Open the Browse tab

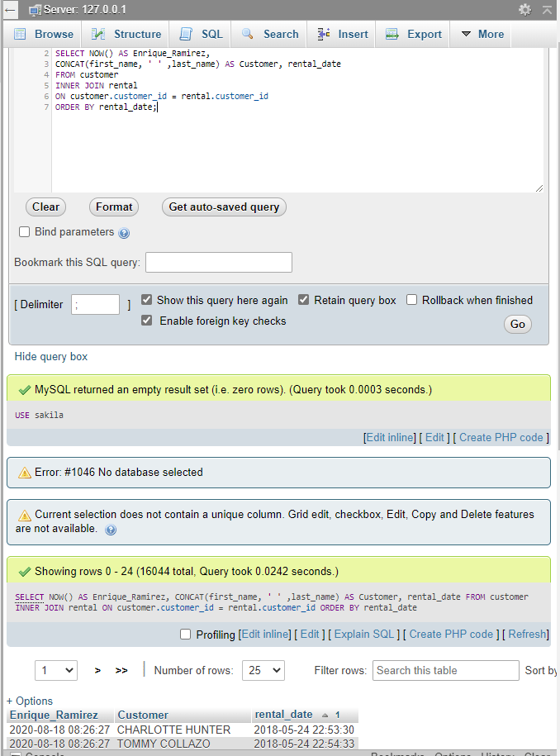44,34
